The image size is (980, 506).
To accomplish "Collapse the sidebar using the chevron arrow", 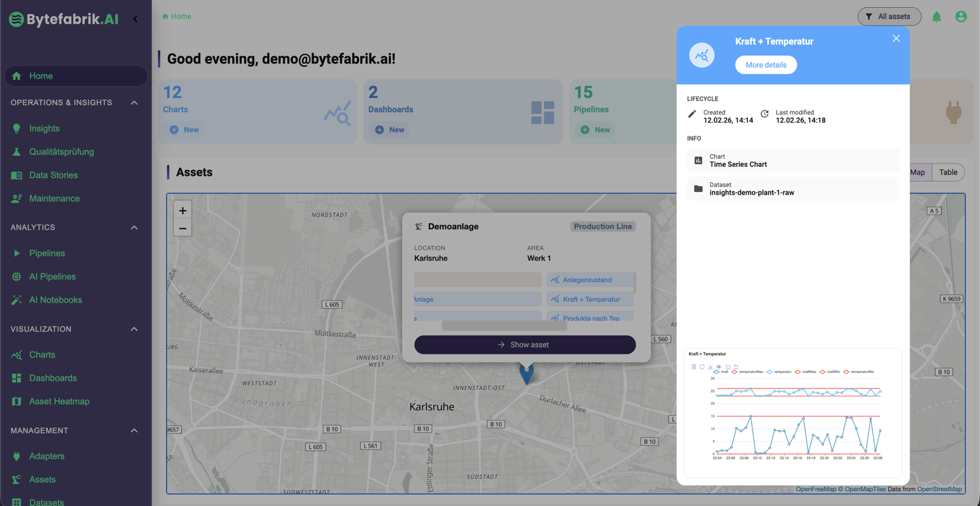I will (135, 19).
